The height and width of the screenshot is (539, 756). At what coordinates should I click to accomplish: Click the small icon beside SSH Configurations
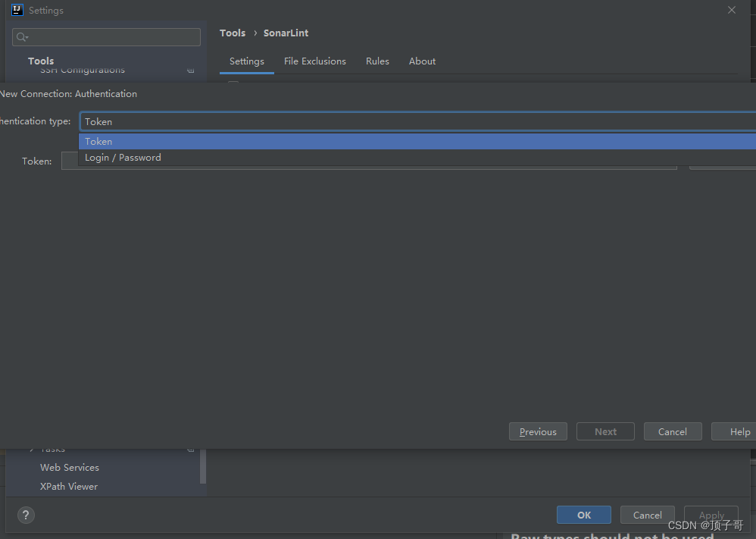[x=190, y=70]
